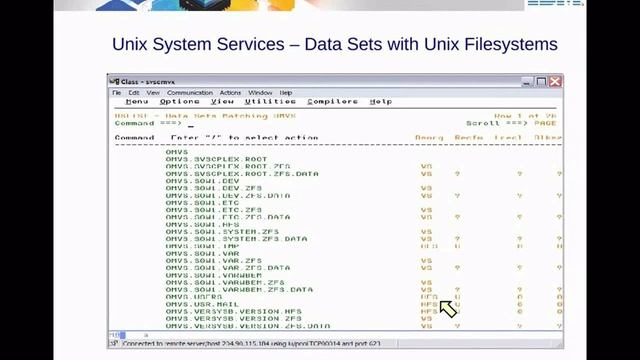Select OMVS.S0W1.ETC row

click(x=202, y=203)
